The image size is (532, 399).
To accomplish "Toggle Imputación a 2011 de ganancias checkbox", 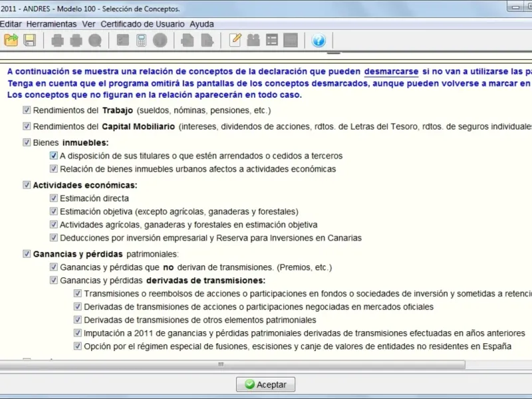I will point(78,333).
